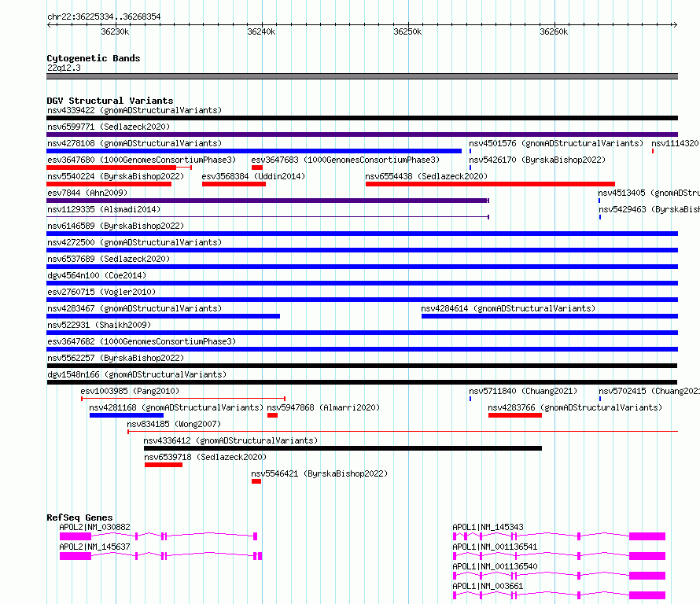
Task: Click the APOL1|NM_001136541 transcript label
Action: pos(495,547)
